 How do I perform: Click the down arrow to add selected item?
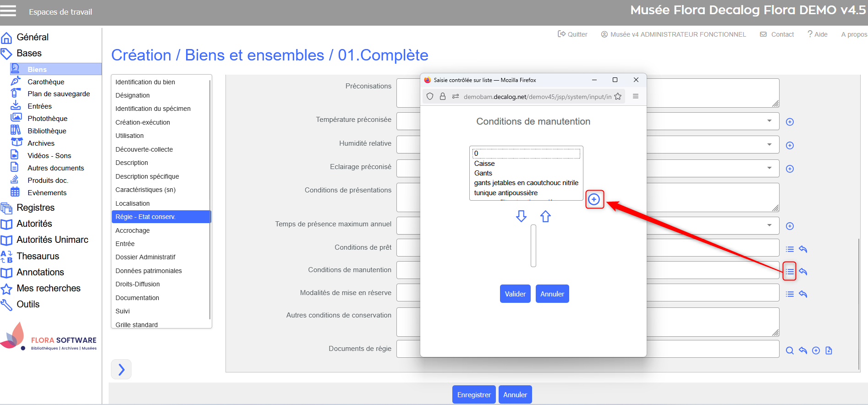coord(521,216)
